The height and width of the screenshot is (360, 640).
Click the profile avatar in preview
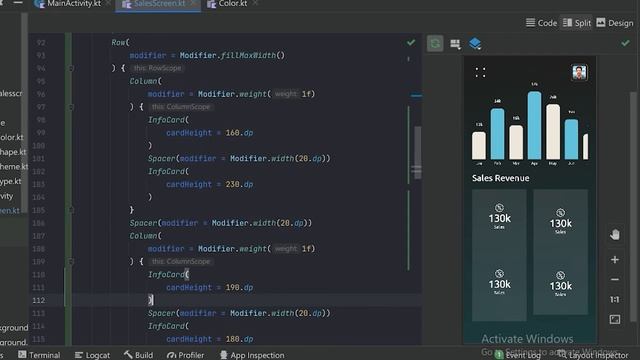pyautogui.click(x=579, y=73)
